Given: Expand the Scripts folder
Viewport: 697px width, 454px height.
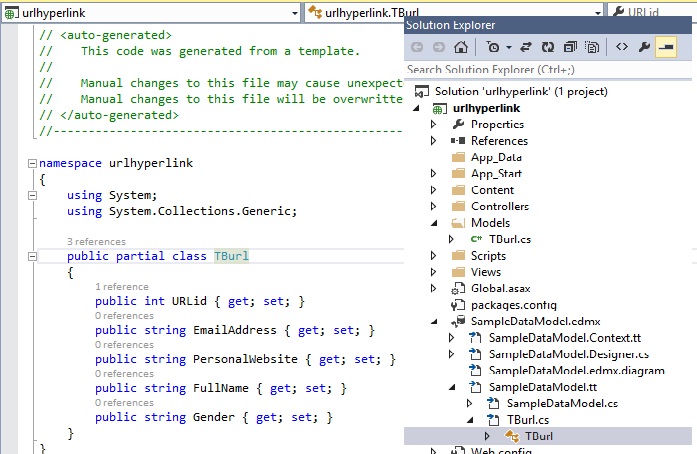Looking at the screenshot, I should click(433, 256).
